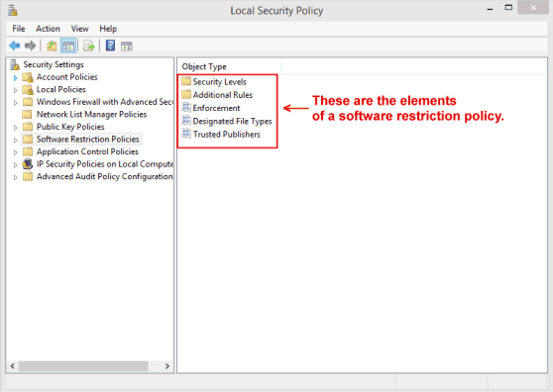Toggle Show/Hide Action Pane icon

click(x=127, y=47)
